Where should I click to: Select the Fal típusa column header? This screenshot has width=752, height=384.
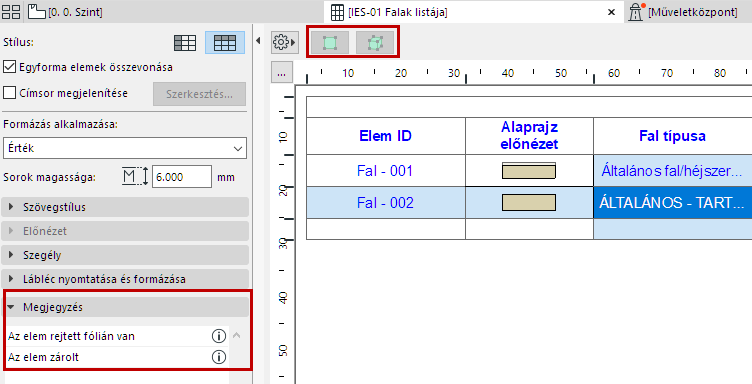pyautogui.click(x=672, y=136)
